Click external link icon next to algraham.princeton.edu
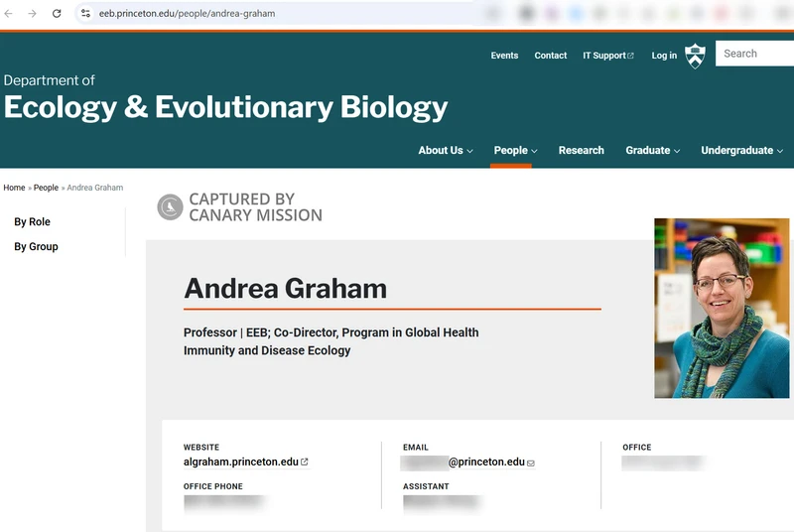 tap(305, 462)
